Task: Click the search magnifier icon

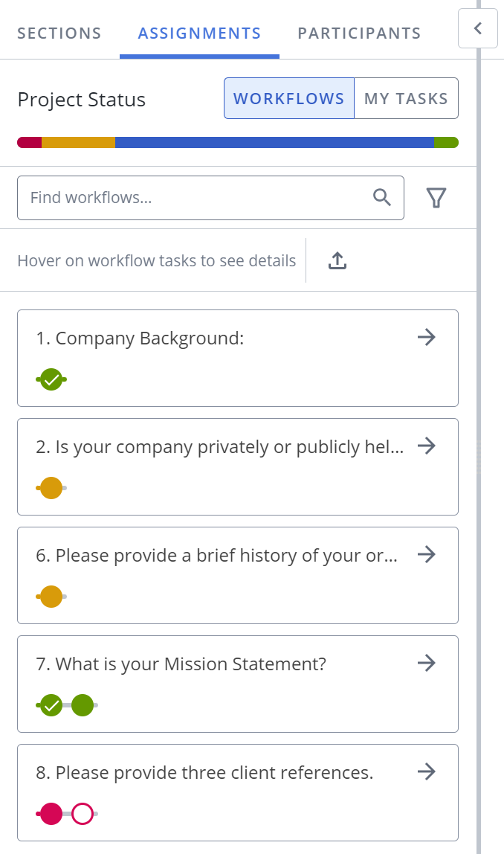Action: [382, 197]
